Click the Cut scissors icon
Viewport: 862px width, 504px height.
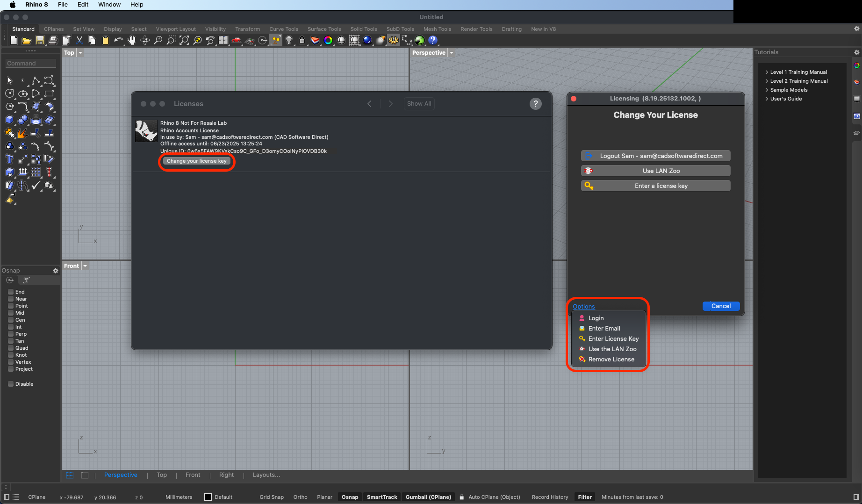point(79,41)
